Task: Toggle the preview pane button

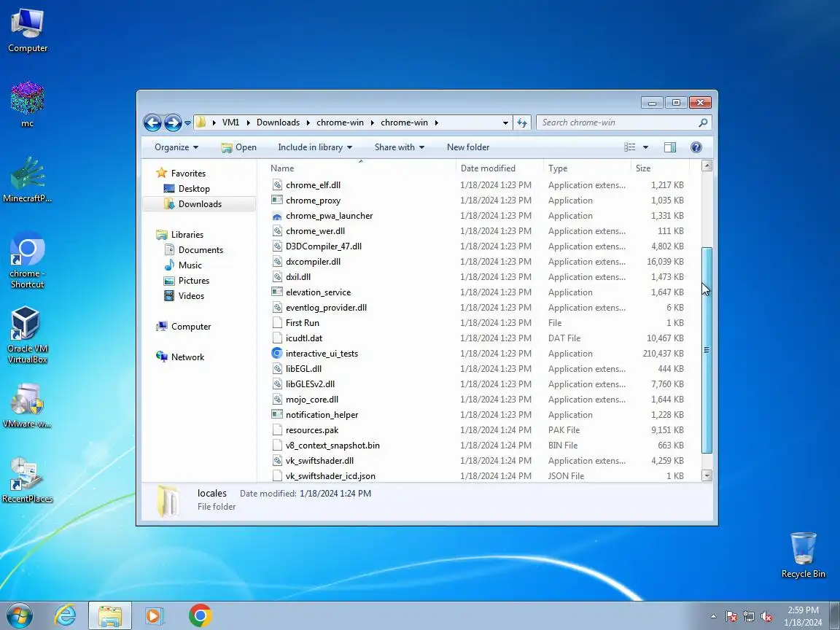Action: point(669,147)
